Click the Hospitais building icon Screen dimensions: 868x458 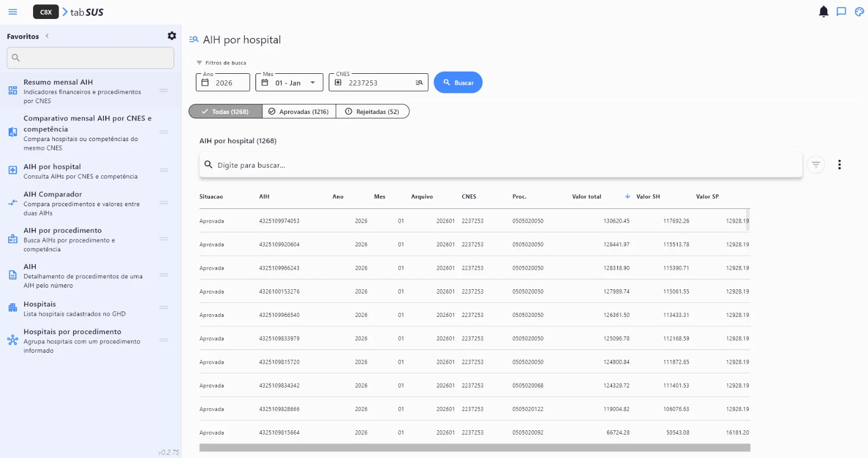point(12,308)
